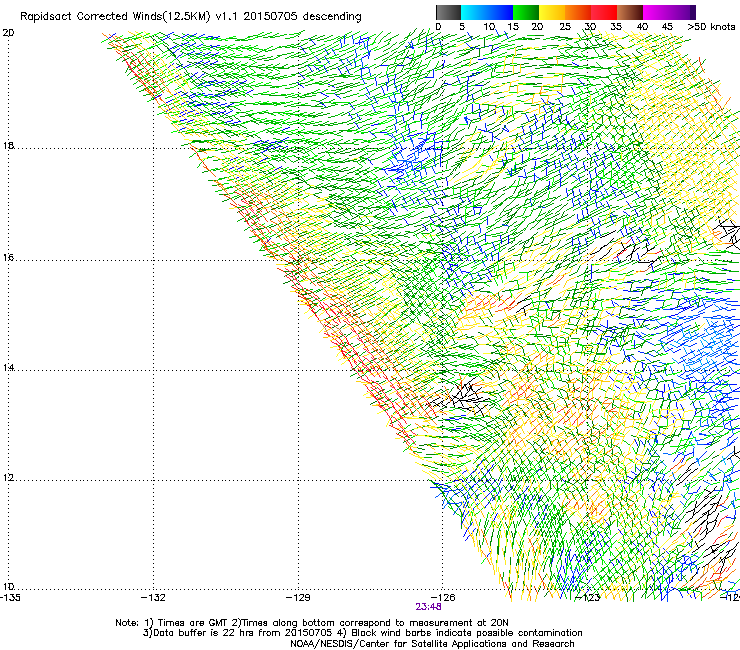Click the brown 35-40 knots color band
The image size is (740, 650).
click(630, 12)
